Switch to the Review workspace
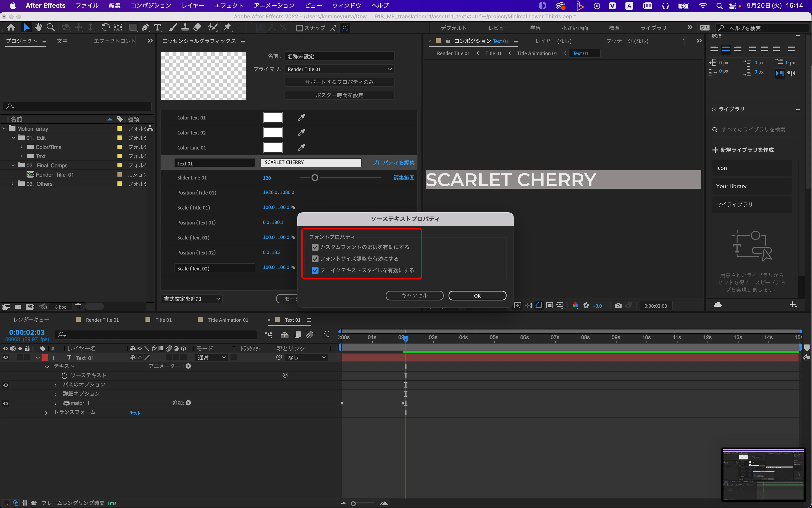 (499, 28)
